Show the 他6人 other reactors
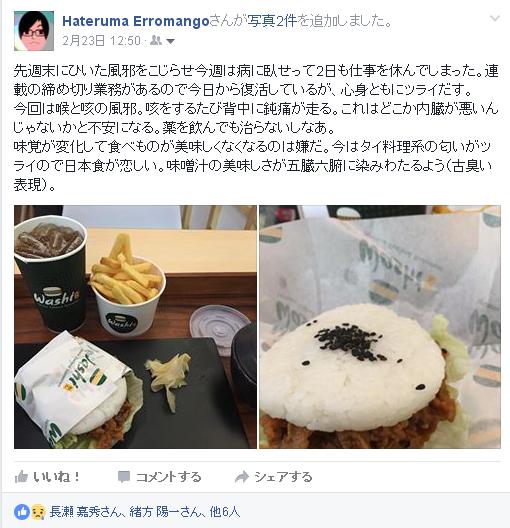 [x=225, y=512]
